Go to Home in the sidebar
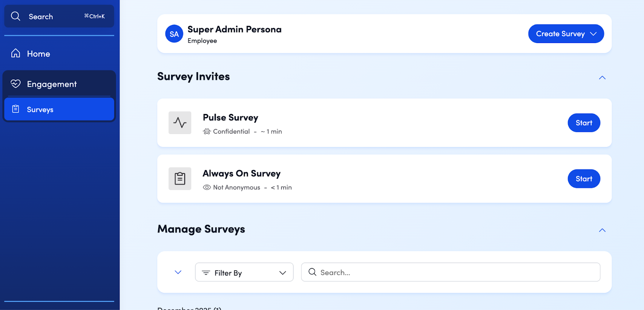The image size is (644, 310). [x=39, y=54]
